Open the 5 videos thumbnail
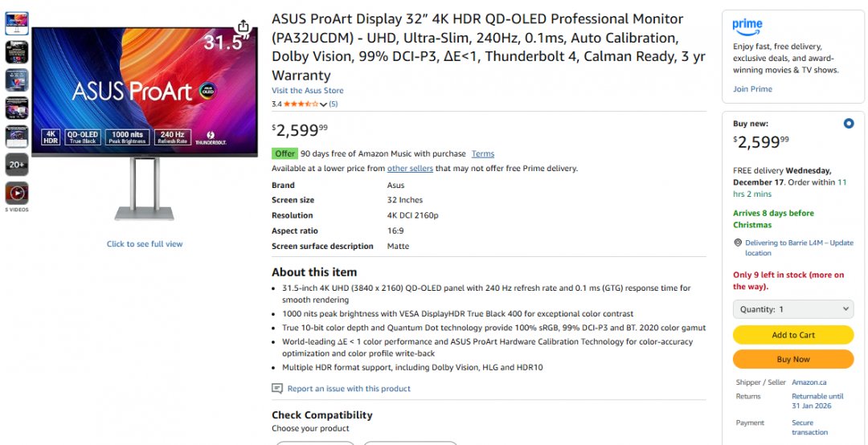The height and width of the screenshot is (445, 868). 17,193
